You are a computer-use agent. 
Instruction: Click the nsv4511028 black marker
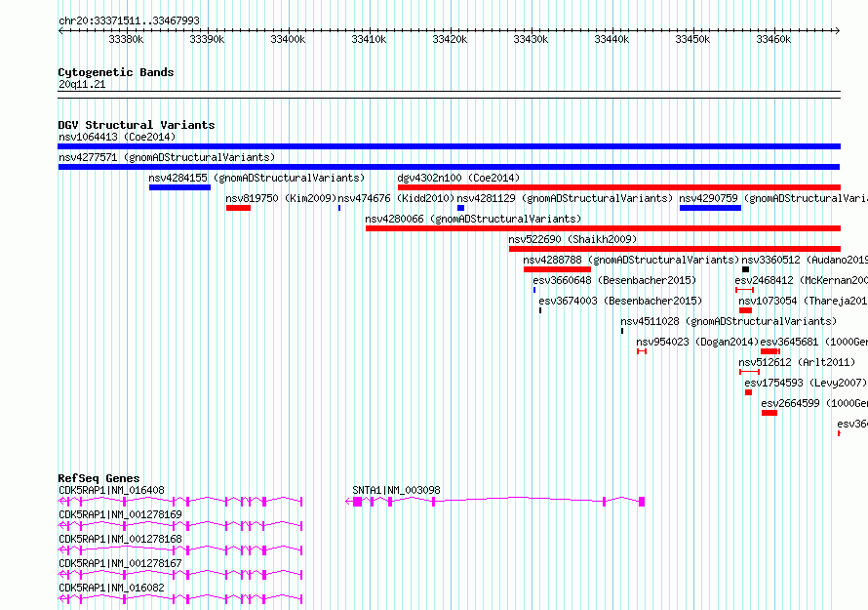(x=622, y=331)
